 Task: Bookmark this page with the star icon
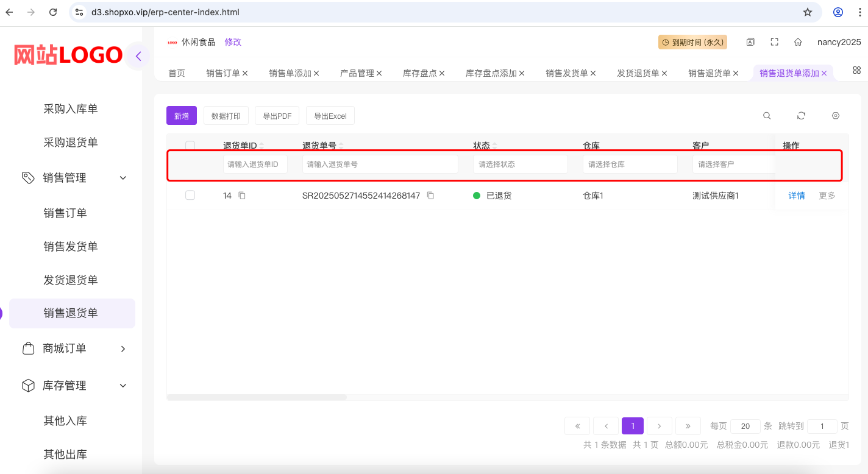[x=808, y=12]
